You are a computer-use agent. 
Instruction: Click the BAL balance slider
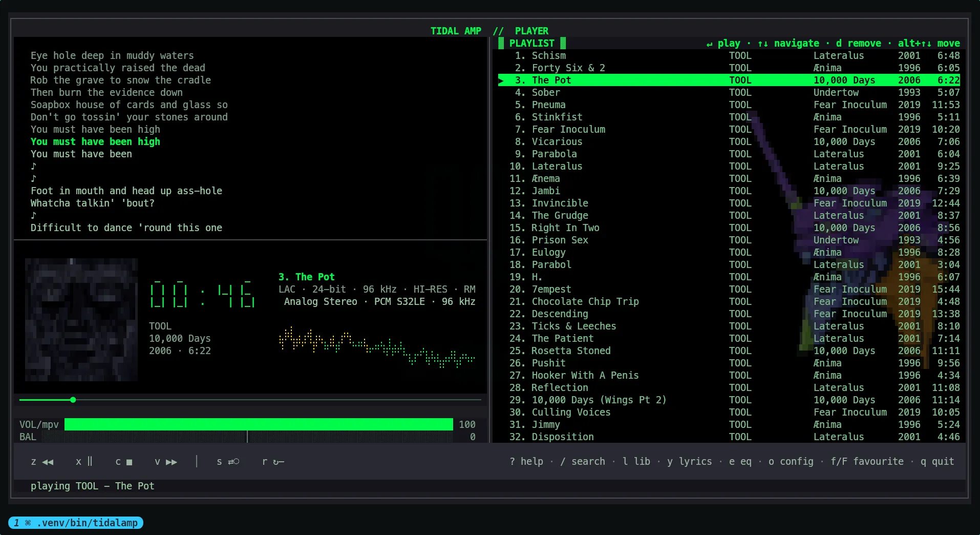coord(247,437)
